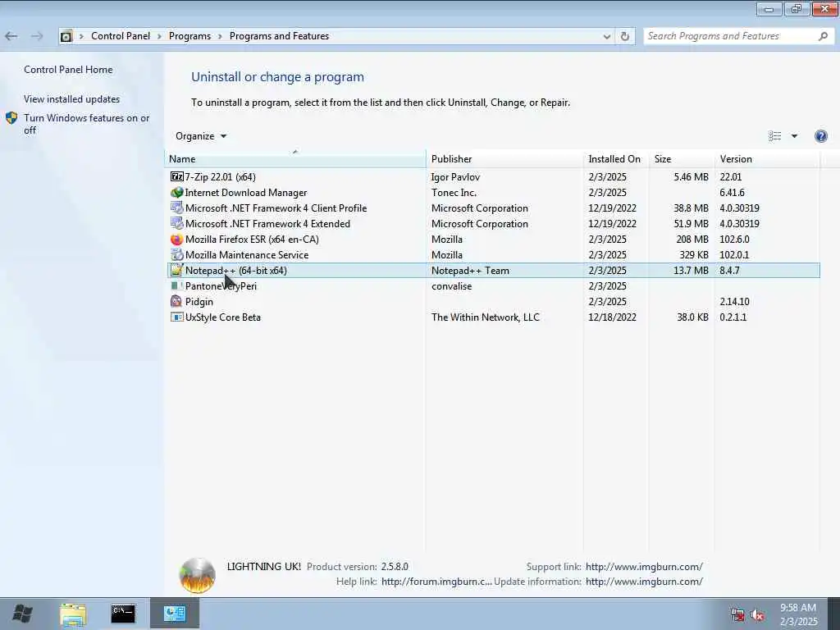This screenshot has height=630, width=840.
Task: Click the Mozilla Maintenance Service icon
Action: coord(177,254)
